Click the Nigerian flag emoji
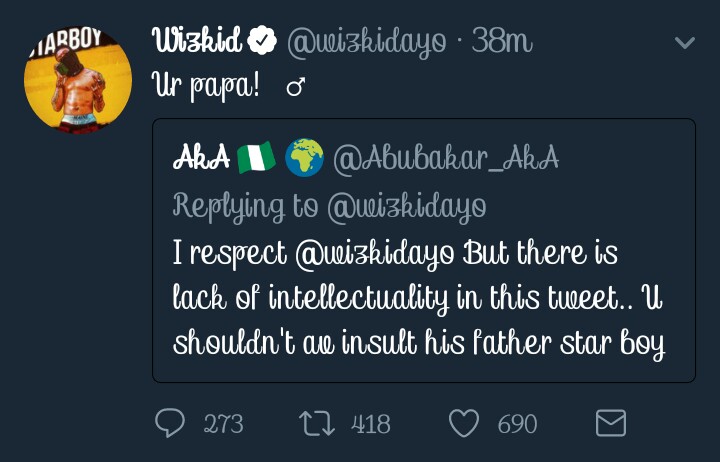720x462 pixels. click(257, 157)
